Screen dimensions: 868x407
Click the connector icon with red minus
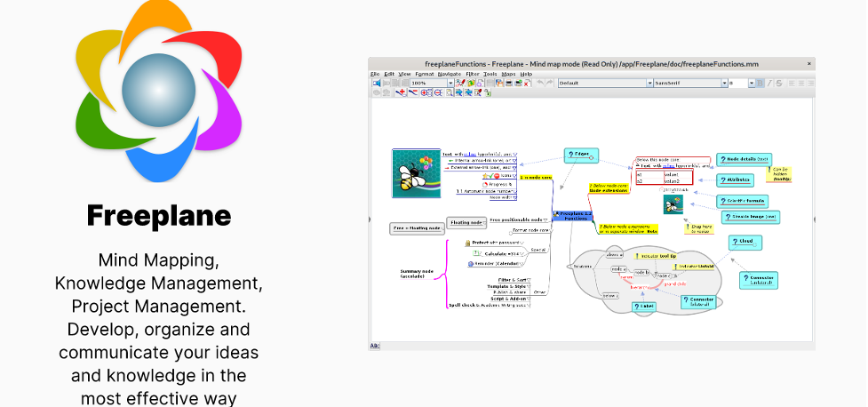click(x=413, y=92)
